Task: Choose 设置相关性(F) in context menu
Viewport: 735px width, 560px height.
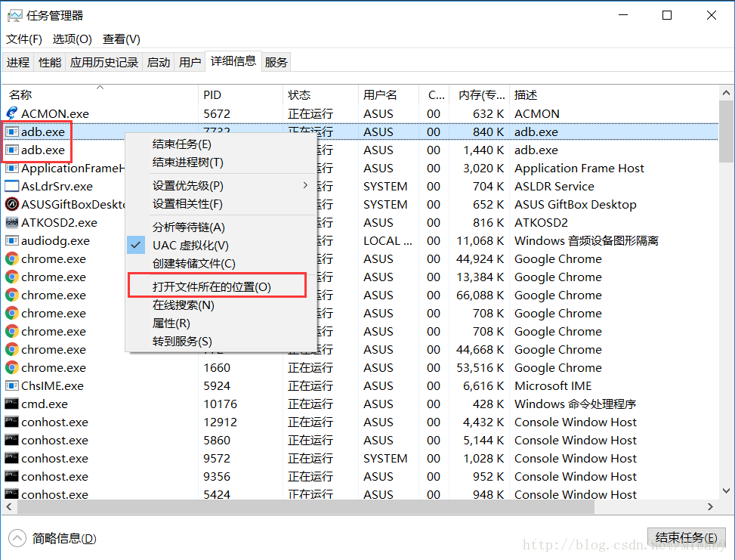Action: point(221,204)
